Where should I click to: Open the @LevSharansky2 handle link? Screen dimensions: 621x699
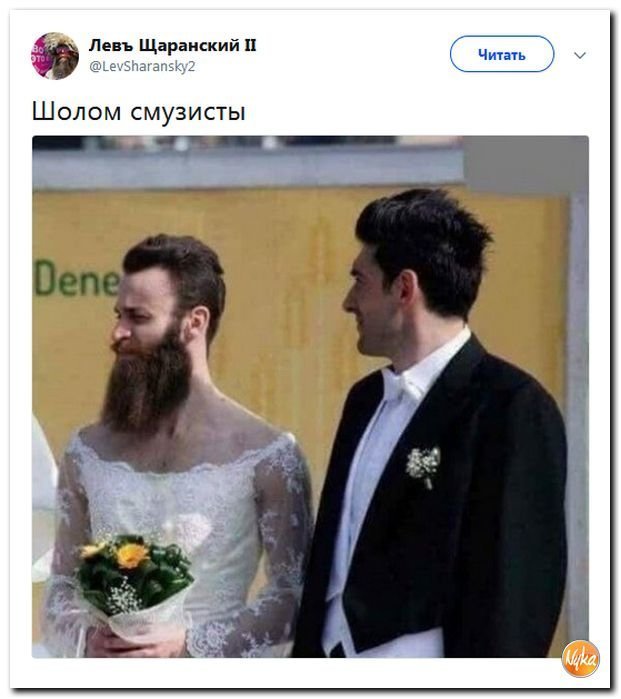click(x=142, y=66)
